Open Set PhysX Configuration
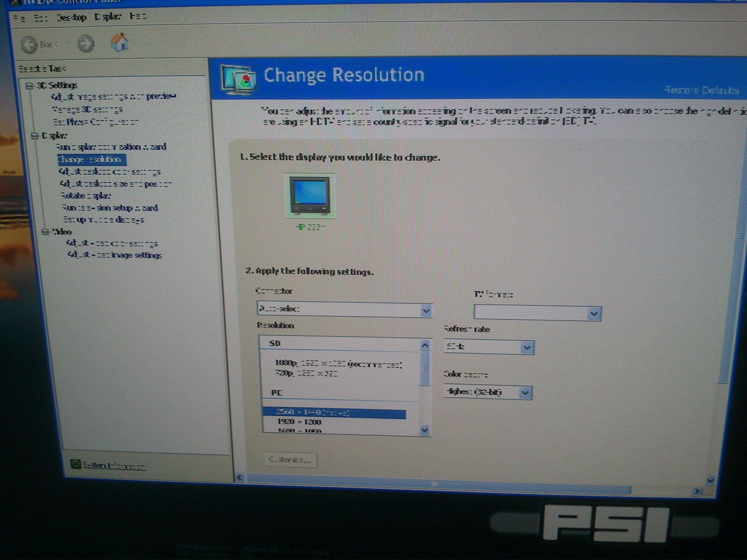Screen dimensions: 747x560 pyautogui.click(x=96, y=122)
